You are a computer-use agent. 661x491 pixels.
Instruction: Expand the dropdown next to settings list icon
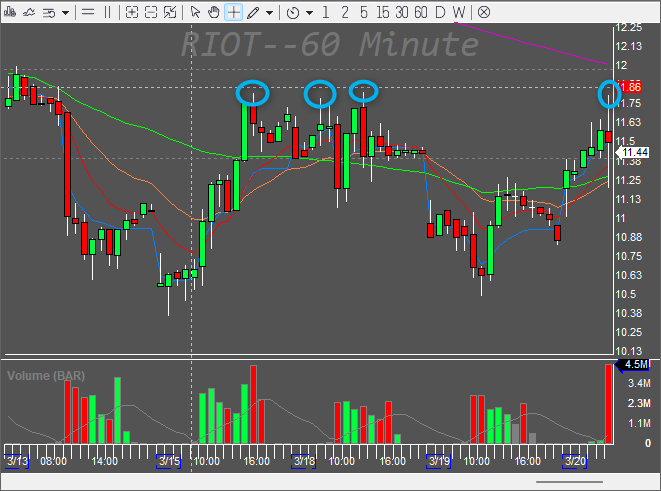(65, 13)
